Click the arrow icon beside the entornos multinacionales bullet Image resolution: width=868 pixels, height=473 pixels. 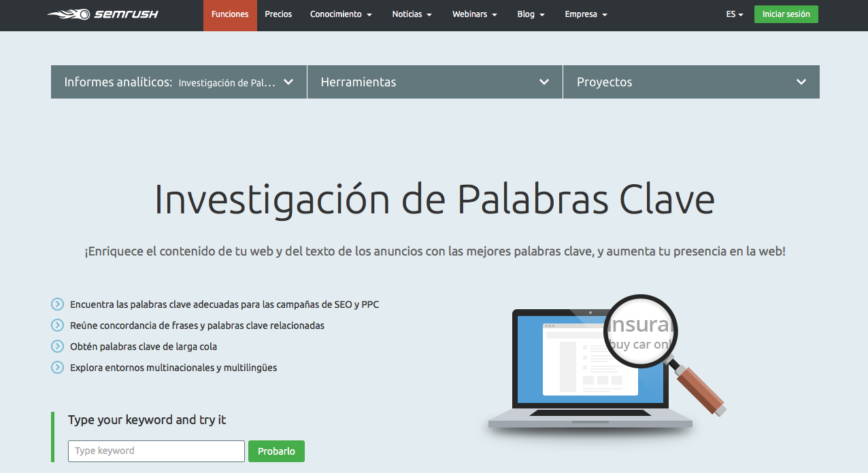pyautogui.click(x=56, y=367)
